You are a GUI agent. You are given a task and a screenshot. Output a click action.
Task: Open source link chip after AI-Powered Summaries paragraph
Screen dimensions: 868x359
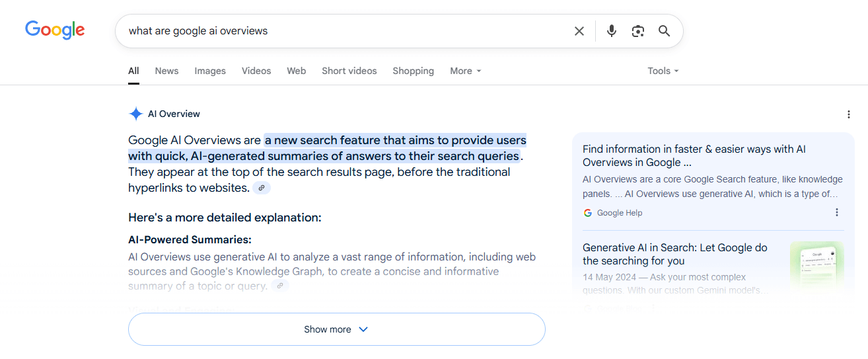pos(280,286)
